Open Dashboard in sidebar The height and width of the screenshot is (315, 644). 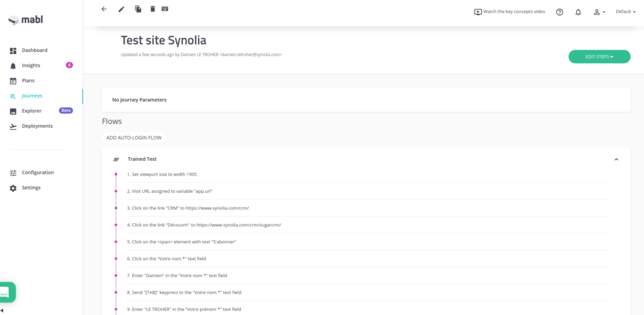pyautogui.click(x=35, y=50)
